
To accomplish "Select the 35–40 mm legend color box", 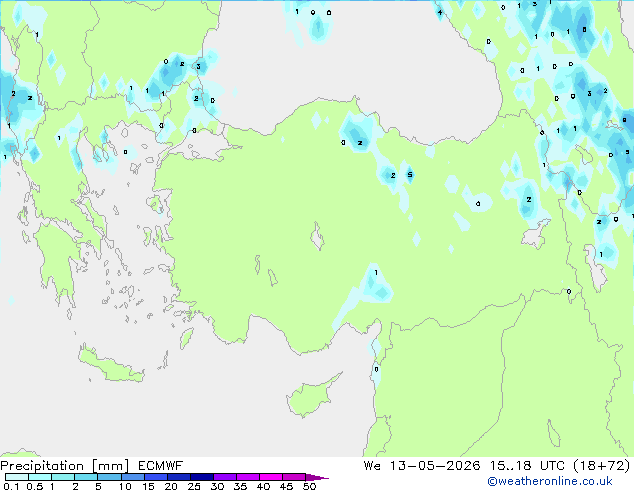I will [248, 477].
